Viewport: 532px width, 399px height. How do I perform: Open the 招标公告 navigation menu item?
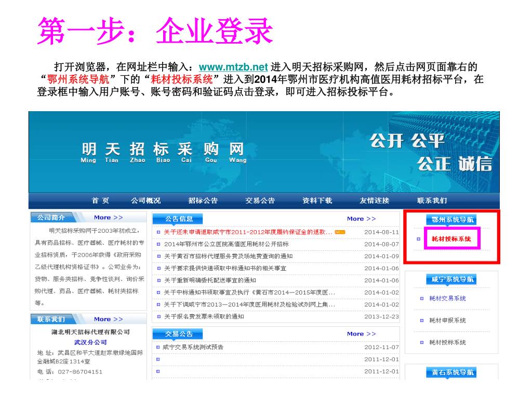coord(203,201)
